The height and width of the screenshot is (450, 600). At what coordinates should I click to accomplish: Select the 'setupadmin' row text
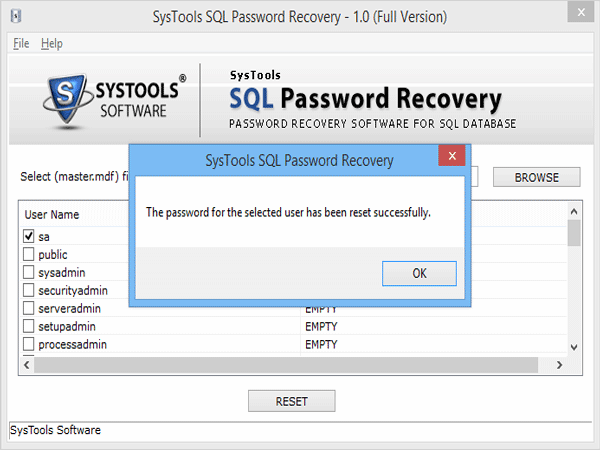click(67, 327)
